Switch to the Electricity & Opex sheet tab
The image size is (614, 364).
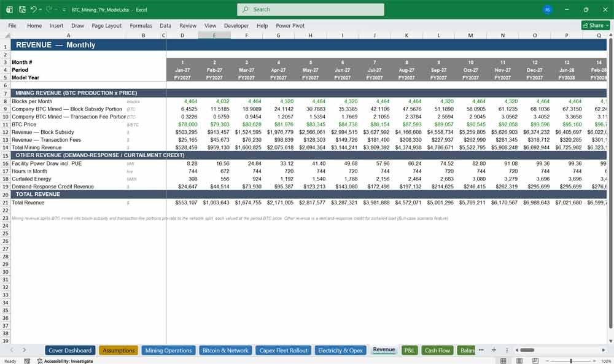[340, 350]
